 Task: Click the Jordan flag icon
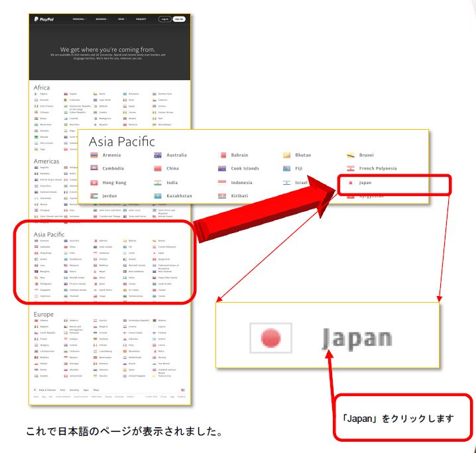coord(94,196)
